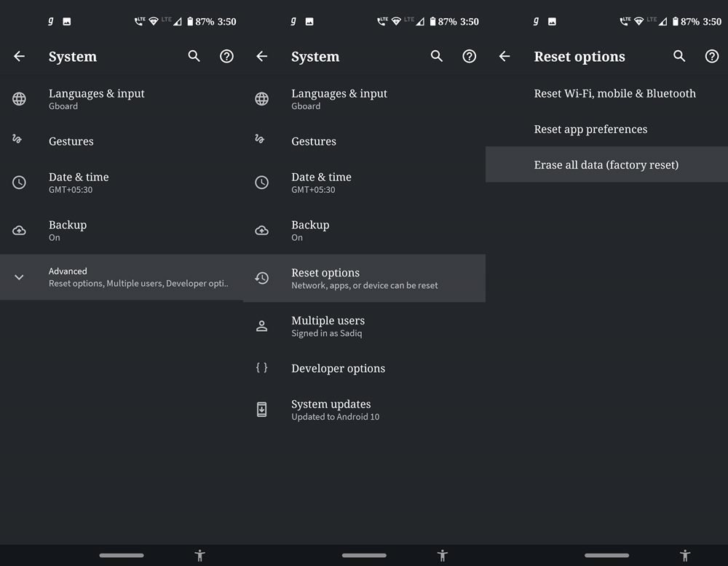Open Gestures in the left System screen
Image resolution: width=728 pixels, height=566 pixels.
tap(122, 141)
